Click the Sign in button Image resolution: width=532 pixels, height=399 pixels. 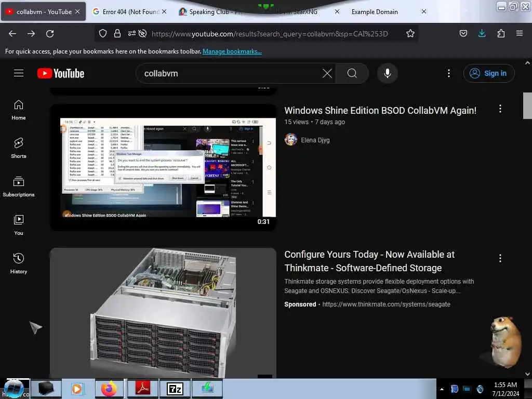point(489,73)
